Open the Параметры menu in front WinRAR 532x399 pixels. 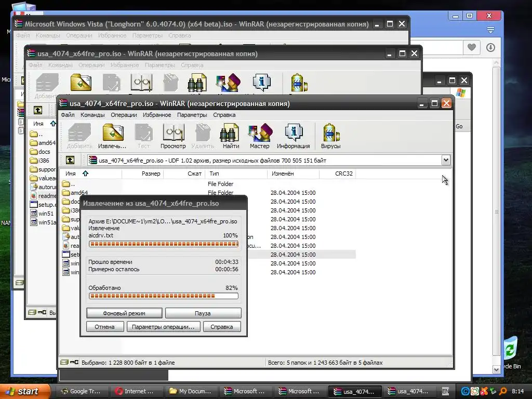[192, 115]
